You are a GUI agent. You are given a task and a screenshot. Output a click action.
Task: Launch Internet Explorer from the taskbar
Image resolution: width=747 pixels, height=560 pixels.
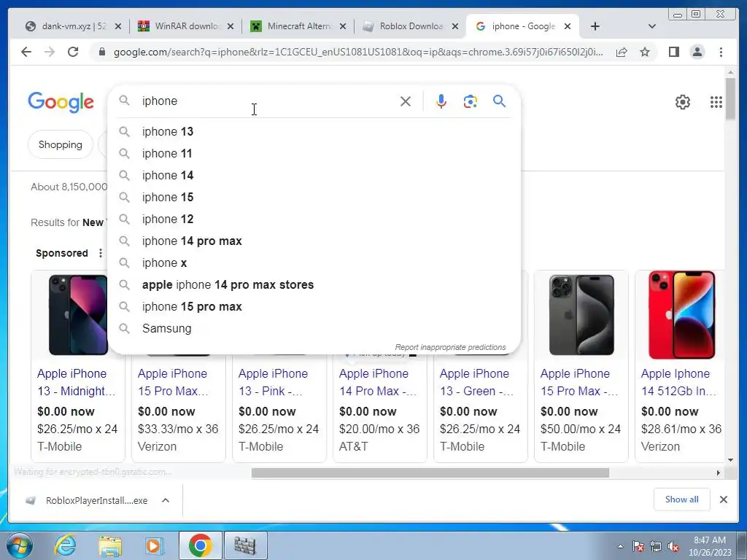(65, 545)
